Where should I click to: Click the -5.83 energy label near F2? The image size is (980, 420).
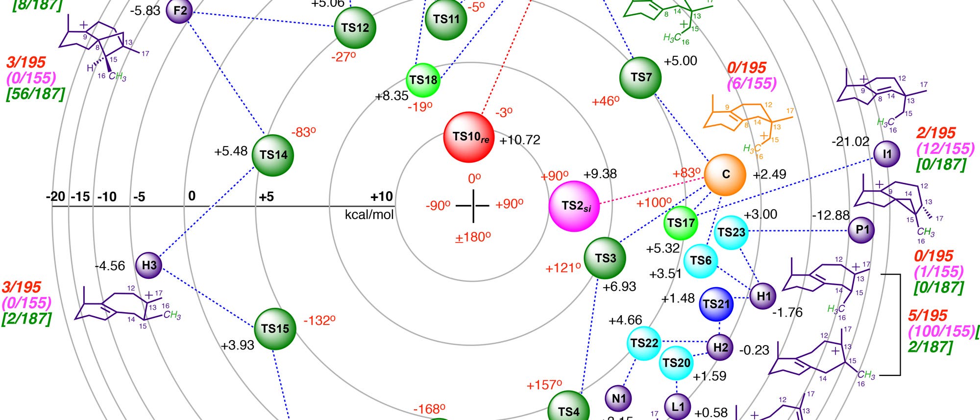coord(145,10)
